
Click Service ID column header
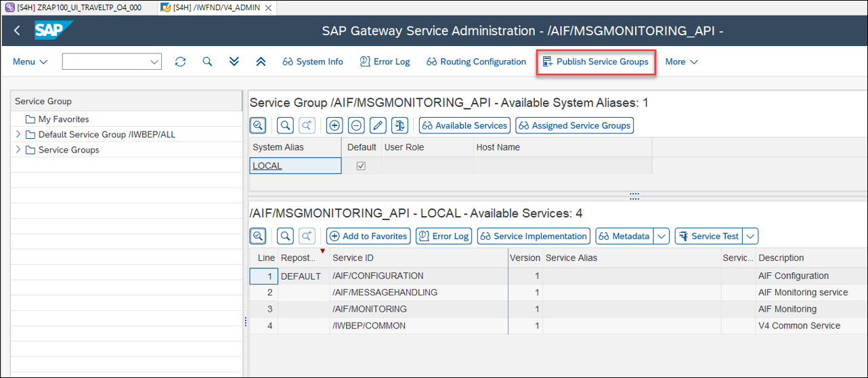tap(418, 257)
